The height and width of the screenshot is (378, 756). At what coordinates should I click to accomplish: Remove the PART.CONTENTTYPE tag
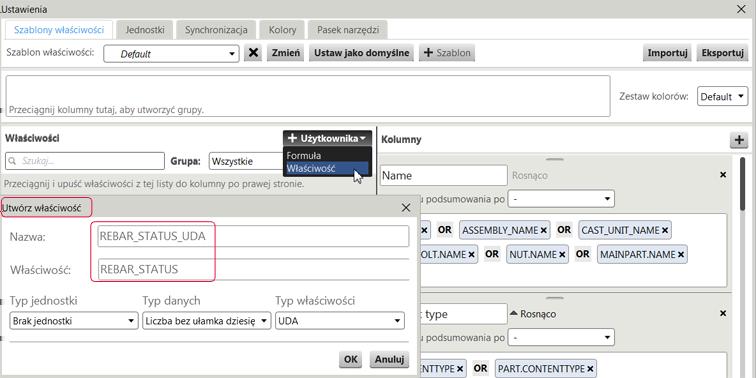click(x=590, y=369)
